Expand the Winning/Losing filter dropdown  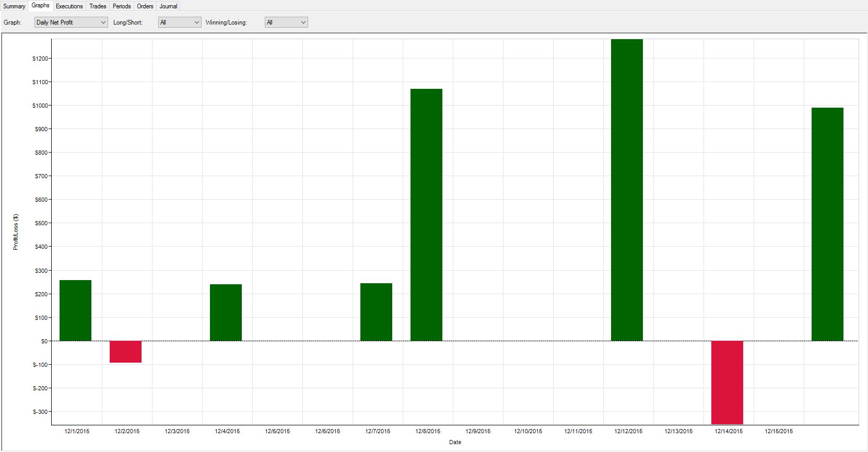(x=286, y=22)
